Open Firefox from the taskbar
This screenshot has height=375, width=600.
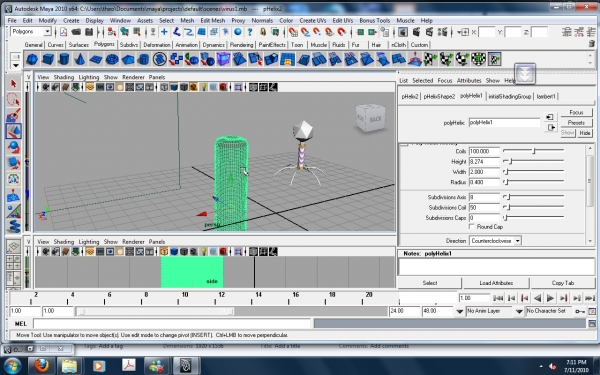pyautogui.click(x=41, y=366)
